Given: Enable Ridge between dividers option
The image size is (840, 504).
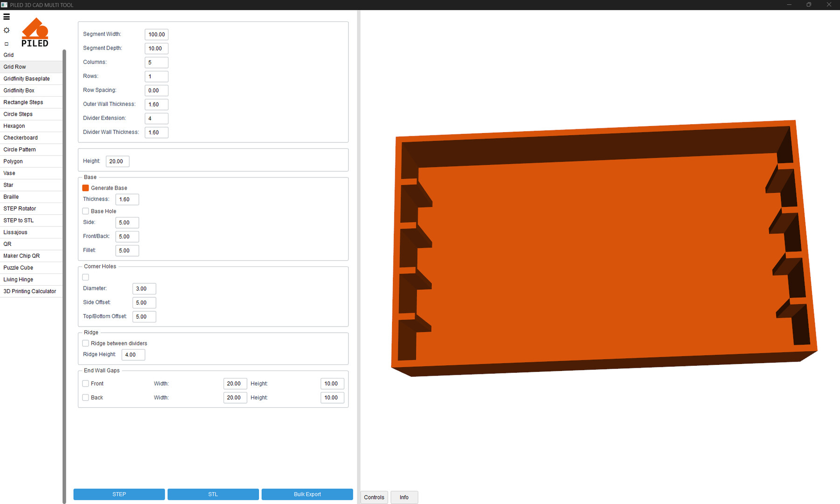Looking at the screenshot, I should coord(85,343).
